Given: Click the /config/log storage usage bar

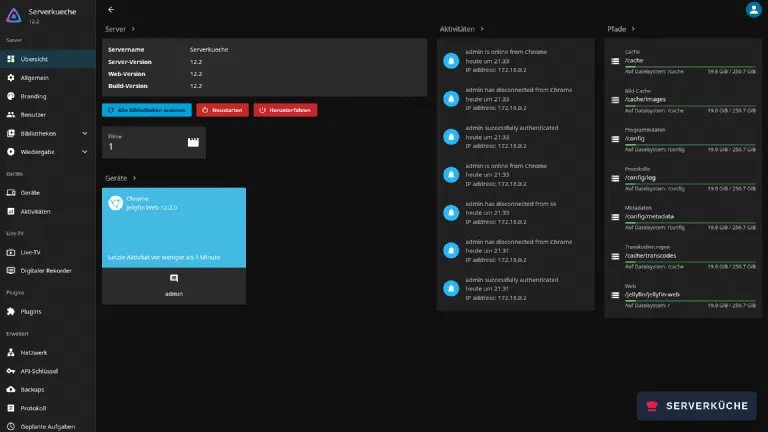Looking at the screenshot, I should tap(690, 184).
